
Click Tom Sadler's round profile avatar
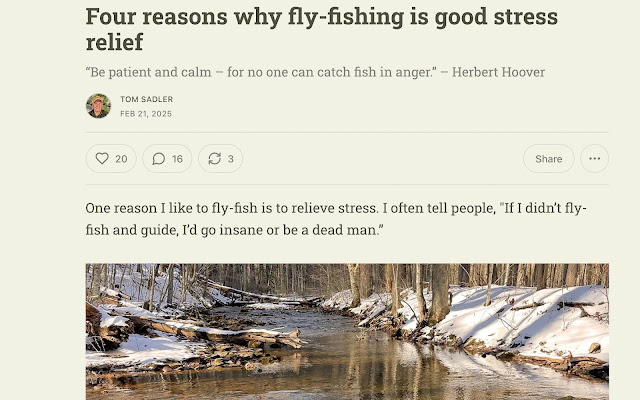pyautogui.click(x=98, y=106)
